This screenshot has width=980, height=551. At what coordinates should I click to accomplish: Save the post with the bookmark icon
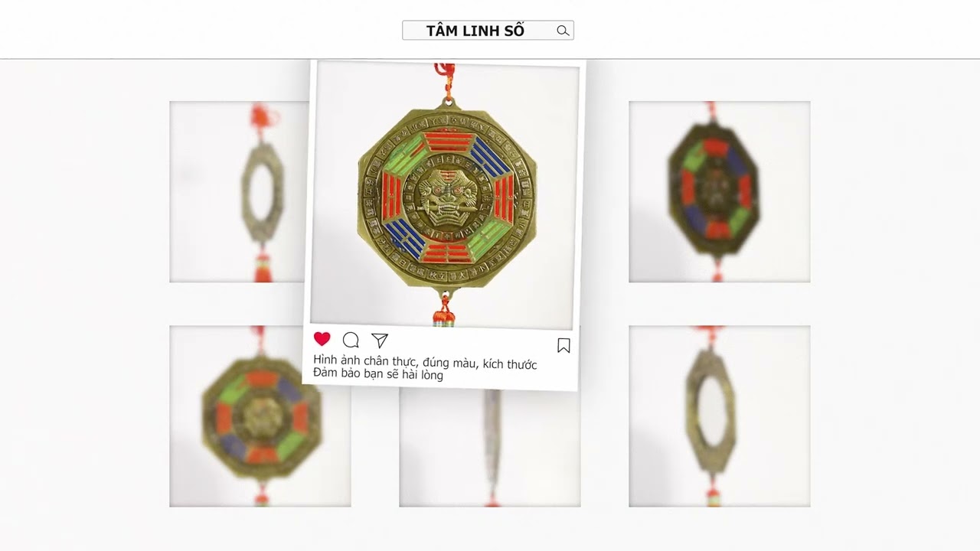(563, 346)
